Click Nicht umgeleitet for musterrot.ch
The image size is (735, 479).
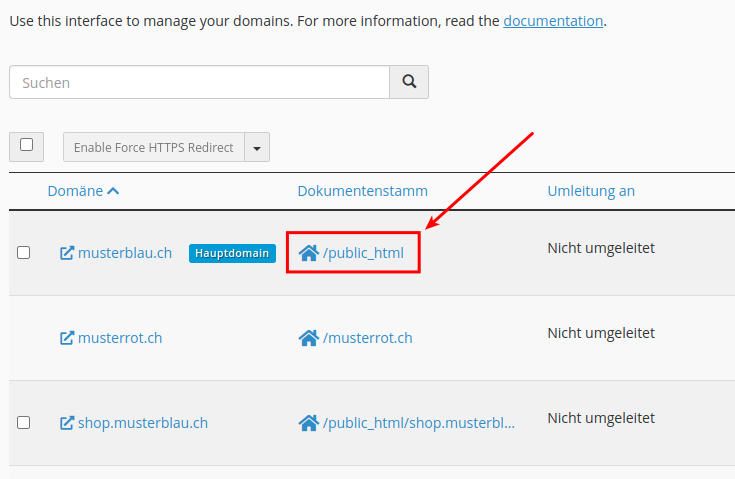(601, 333)
